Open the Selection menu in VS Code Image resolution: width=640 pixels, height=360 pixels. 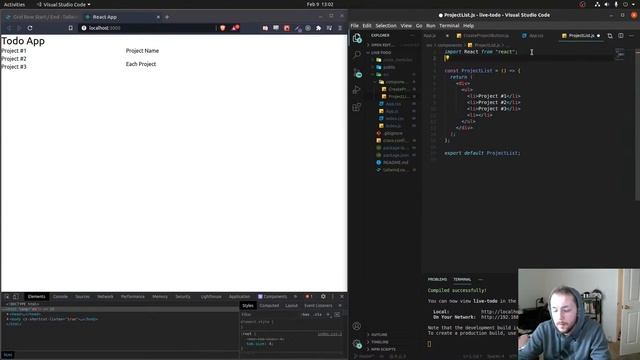tap(386, 26)
